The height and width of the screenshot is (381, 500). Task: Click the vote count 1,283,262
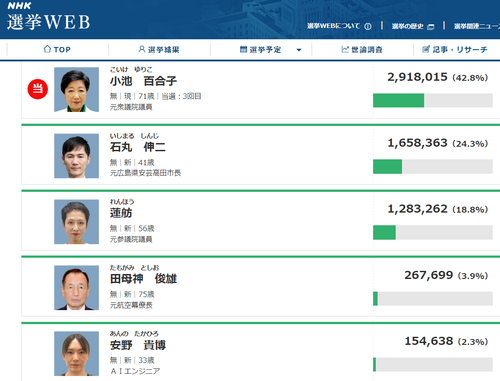click(417, 209)
